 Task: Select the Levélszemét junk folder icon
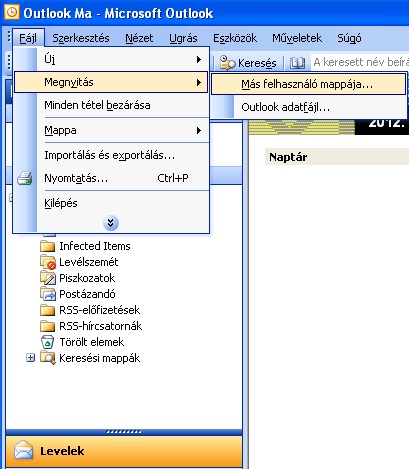point(48,262)
